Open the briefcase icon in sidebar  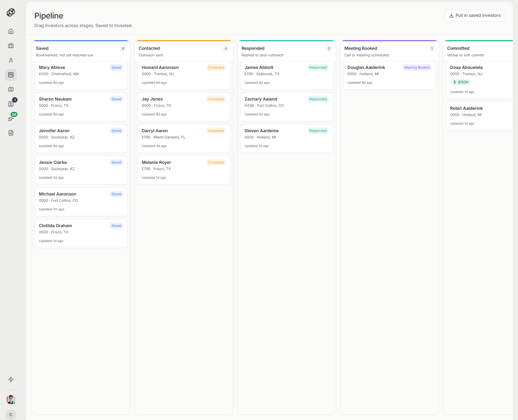pos(11,46)
